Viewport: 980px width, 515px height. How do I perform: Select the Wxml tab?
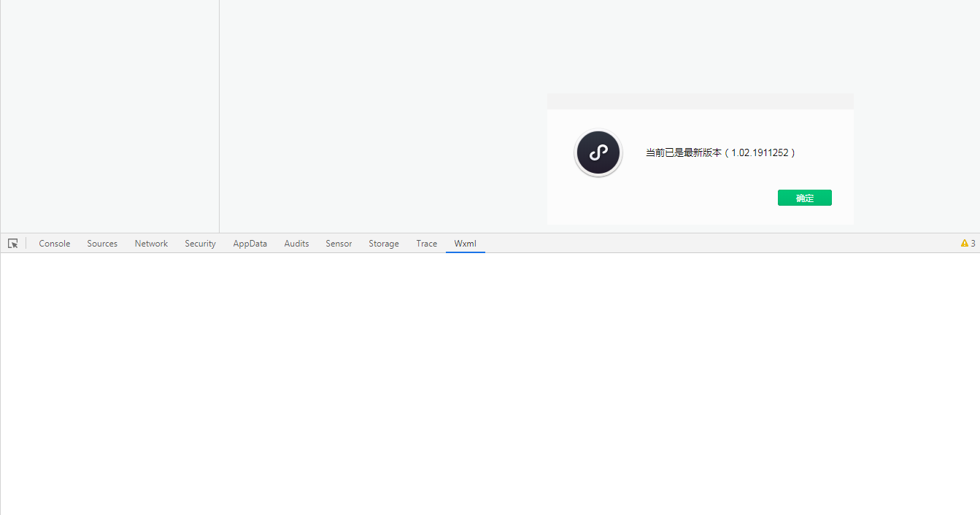click(466, 244)
